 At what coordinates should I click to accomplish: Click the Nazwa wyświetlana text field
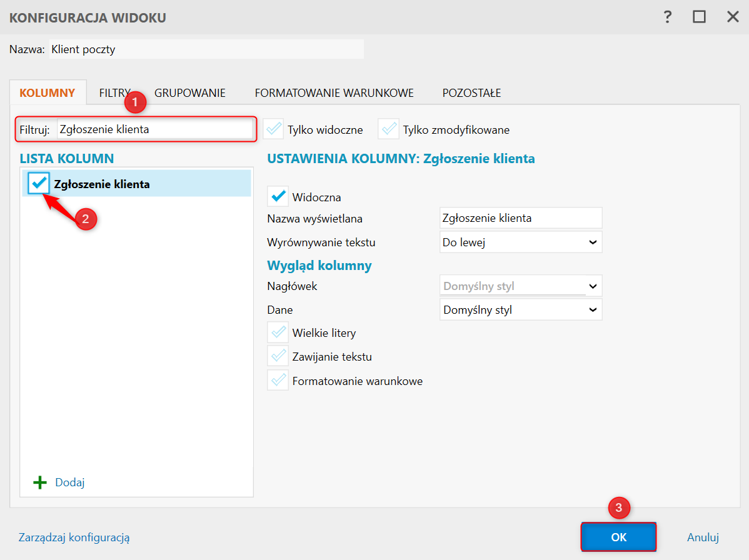[x=521, y=218]
